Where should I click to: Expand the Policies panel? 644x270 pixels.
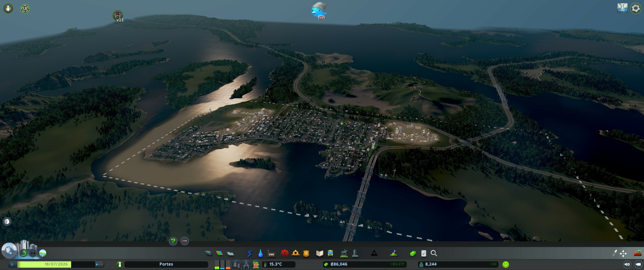point(423,253)
